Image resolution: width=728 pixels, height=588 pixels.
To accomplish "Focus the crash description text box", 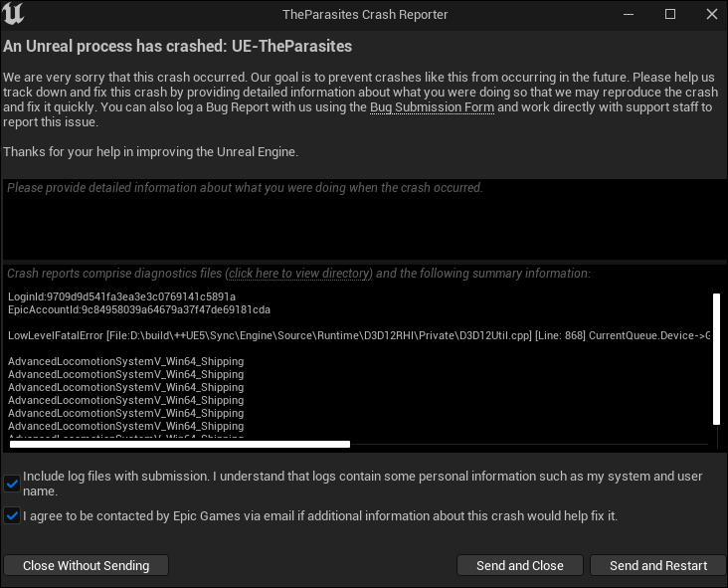I will pos(364,219).
